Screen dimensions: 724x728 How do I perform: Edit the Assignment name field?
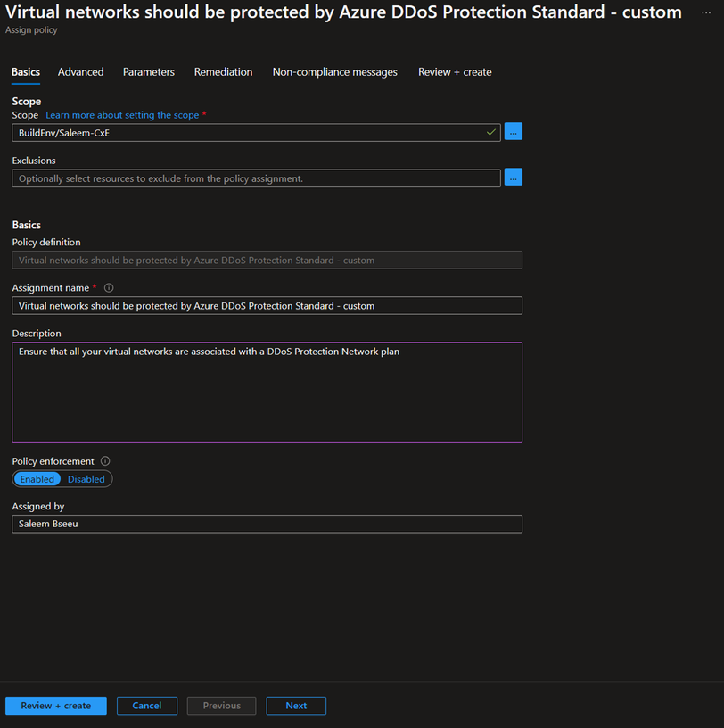point(267,305)
